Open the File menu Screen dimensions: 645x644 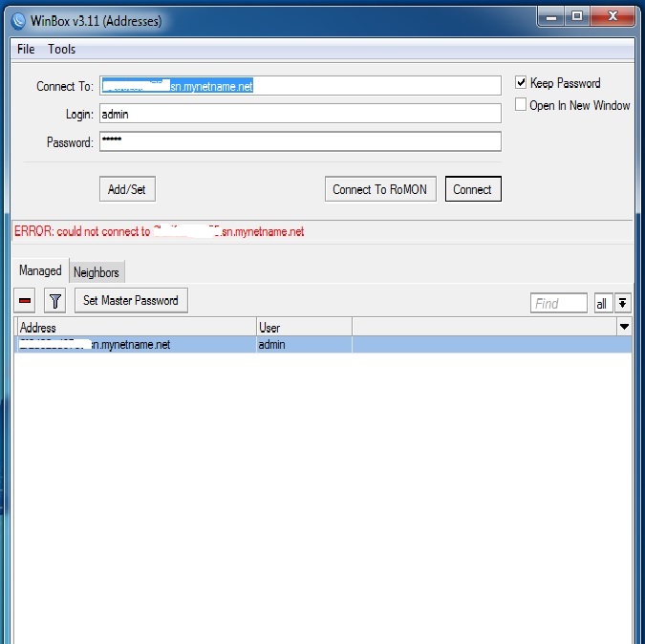tap(26, 50)
